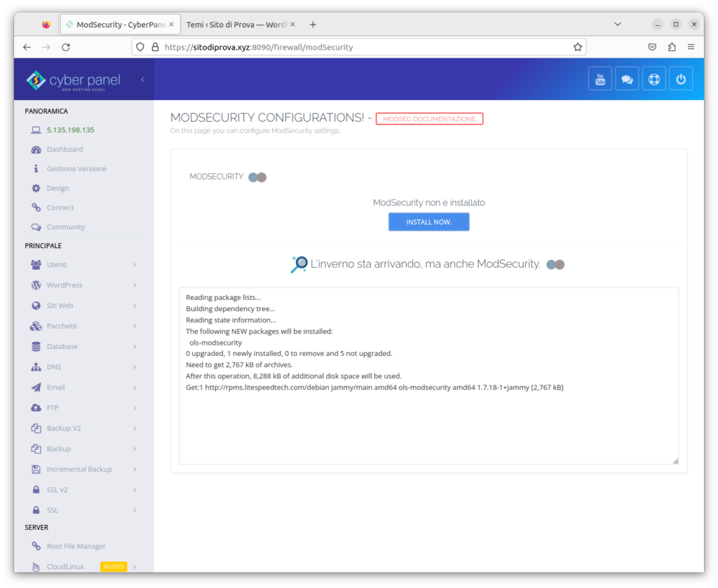The width and height of the screenshot is (718, 588).
Task: Save page to Pocket
Action: [653, 47]
